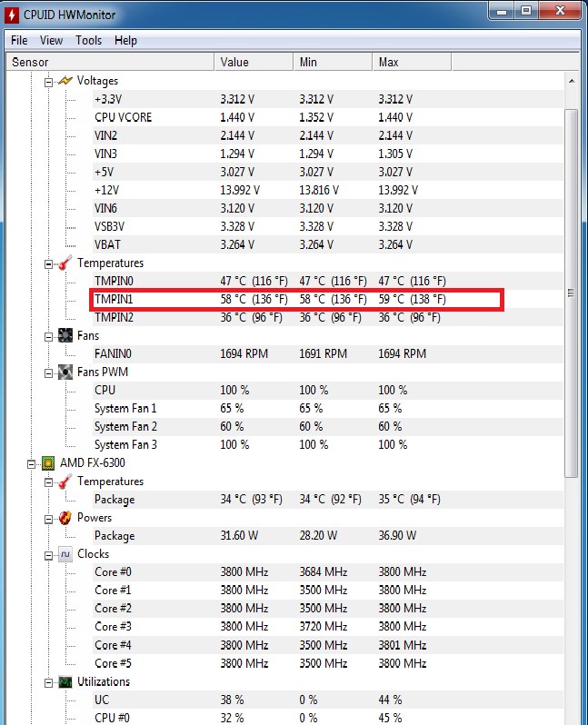Click the Voltages category icon
The height and width of the screenshot is (725, 588).
point(65,81)
